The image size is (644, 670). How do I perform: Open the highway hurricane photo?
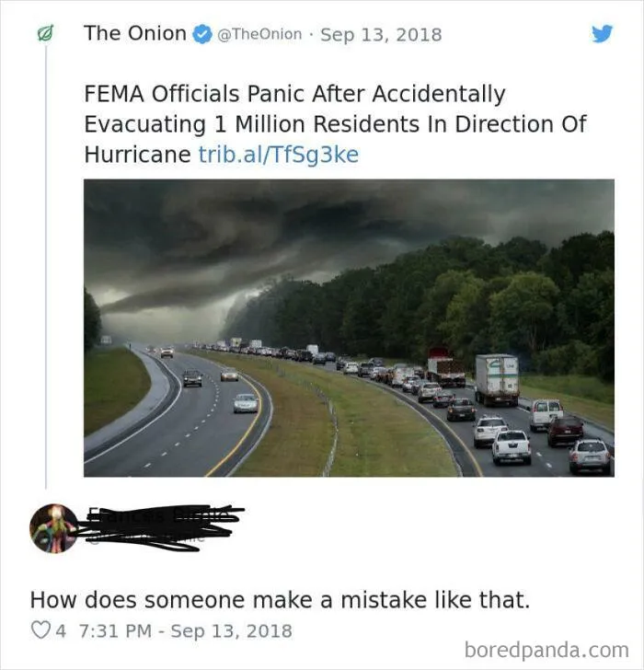[x=349, y=328]
